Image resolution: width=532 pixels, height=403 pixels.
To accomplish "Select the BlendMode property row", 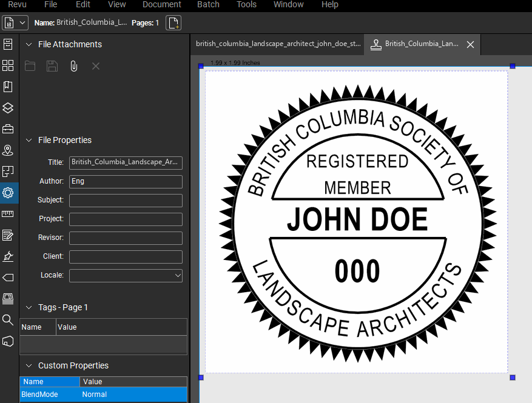I will coord(104,395).
